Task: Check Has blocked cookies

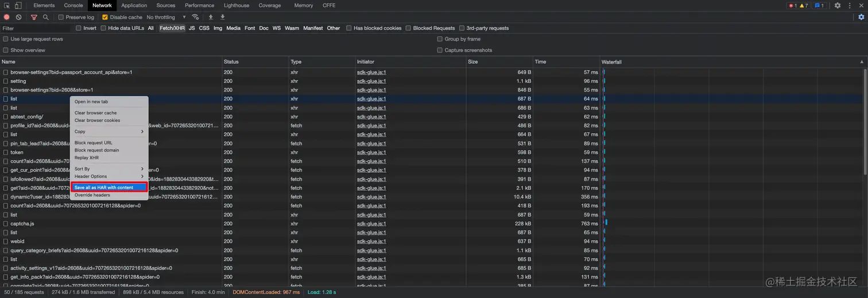Action: [349, 28]
